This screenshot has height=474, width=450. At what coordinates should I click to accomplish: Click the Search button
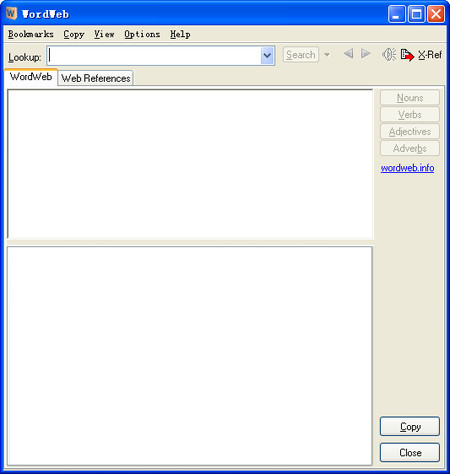[x=301, y=55]
